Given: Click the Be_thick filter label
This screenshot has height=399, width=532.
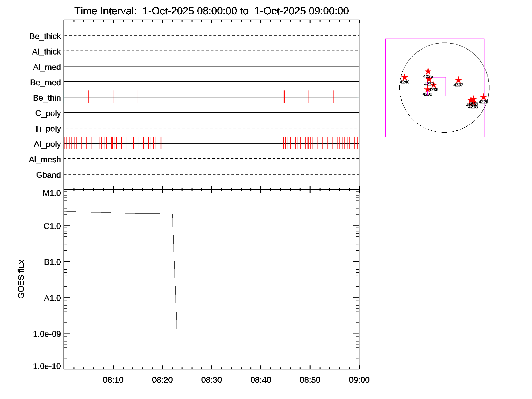Looking at the screenshot, I should 45,36.
